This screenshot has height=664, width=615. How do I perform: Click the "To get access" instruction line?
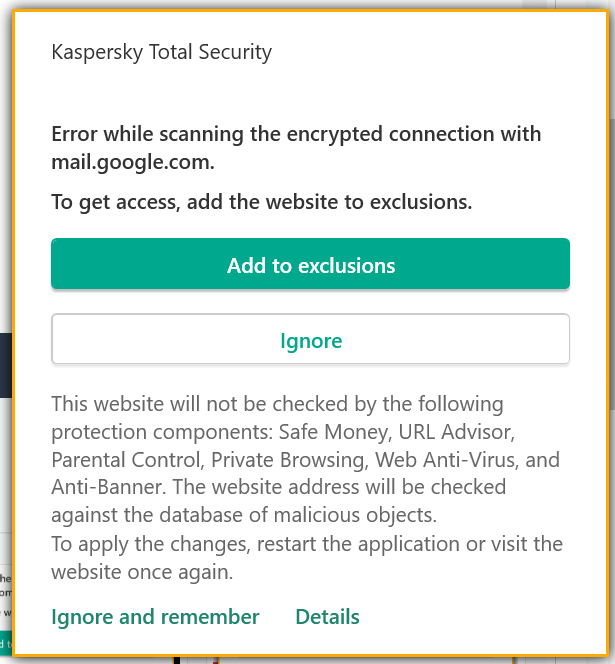point(261,202)
